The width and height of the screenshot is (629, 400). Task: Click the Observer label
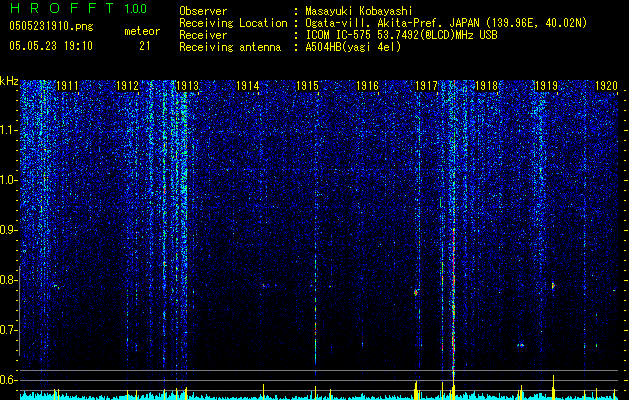(x=203, y=11)
